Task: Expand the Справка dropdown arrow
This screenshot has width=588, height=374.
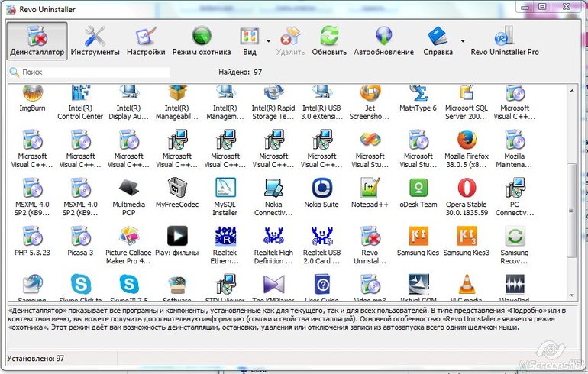Action: point(463,40)
